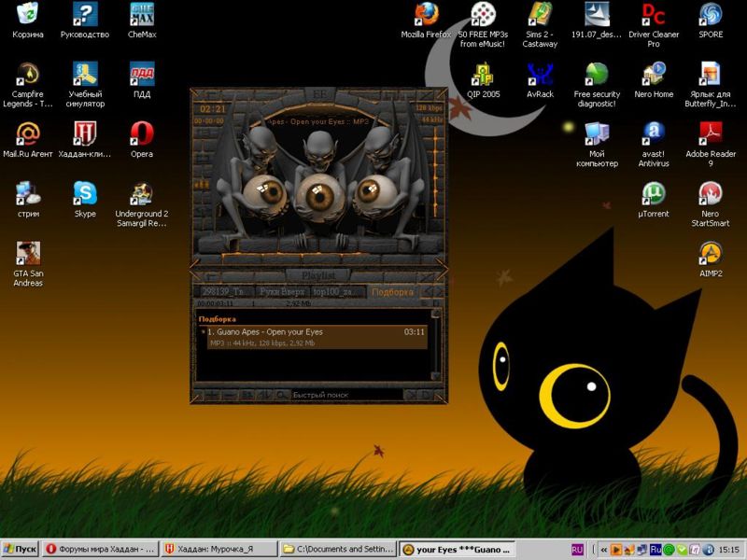Viewport: 747px width, 560px height.
Task: Toggle the Playlist panel button in player
Action: [317, 275]
